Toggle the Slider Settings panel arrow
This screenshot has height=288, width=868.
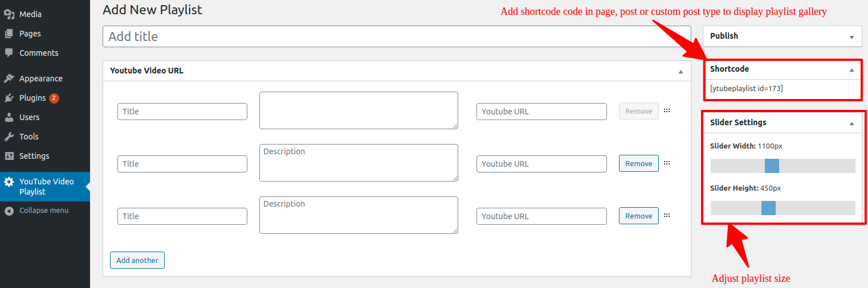(x=851, y=124)
